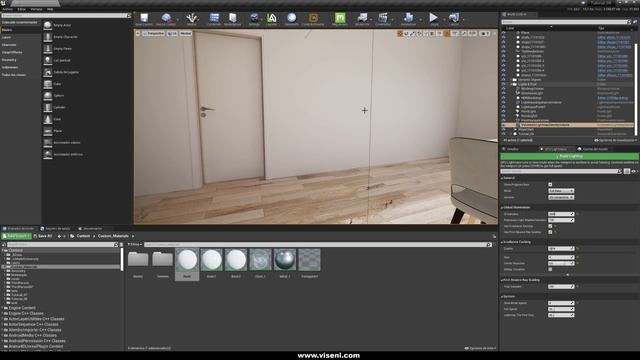Select the Todas las clases category
Screen dimensions: 640x360
point(14,75)
